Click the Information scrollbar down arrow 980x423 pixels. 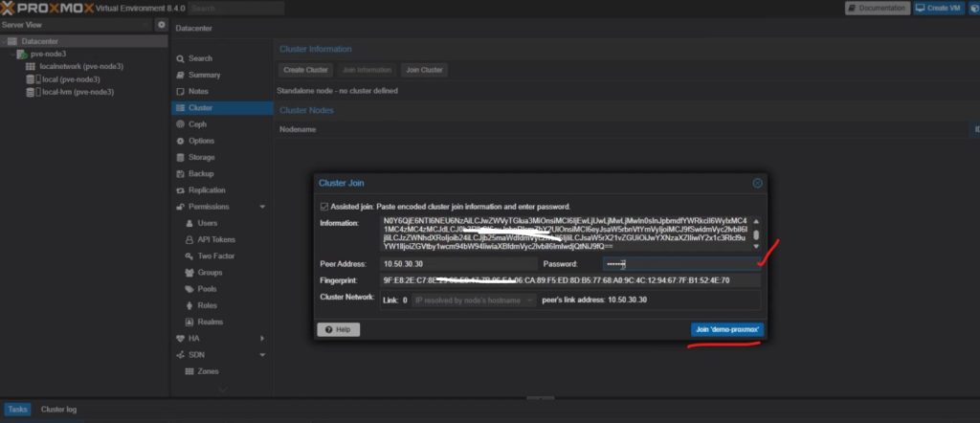[x=756, y=247]
